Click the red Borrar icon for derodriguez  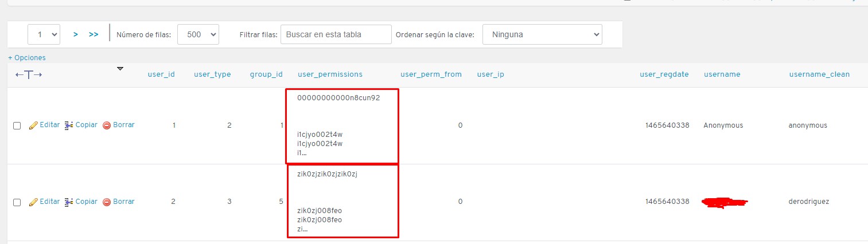click(107, 202)
